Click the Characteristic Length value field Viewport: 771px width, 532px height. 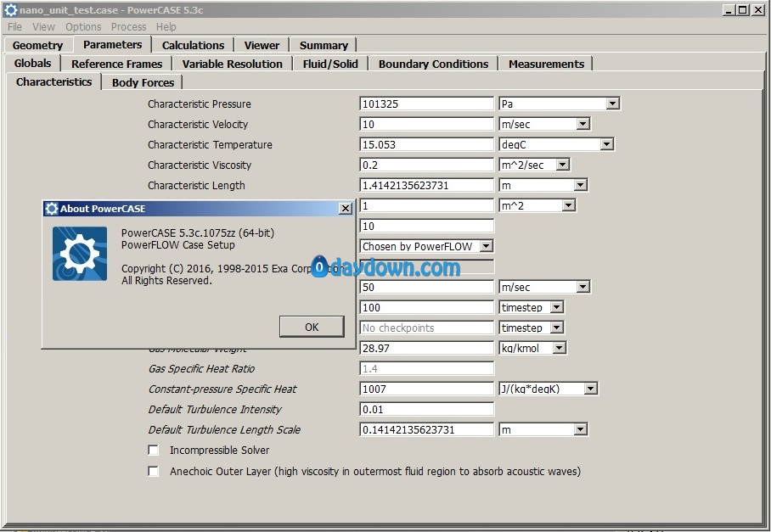[x=426, y=185]
